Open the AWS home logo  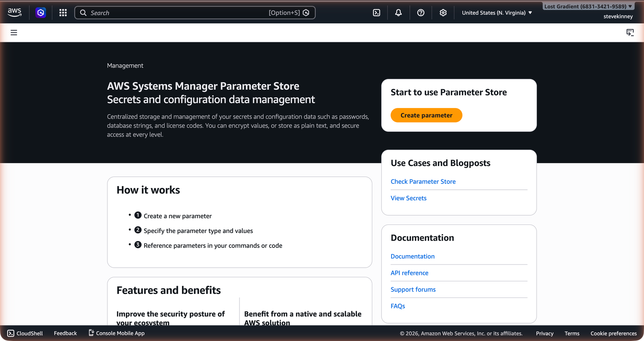click(x=14, y=12)
